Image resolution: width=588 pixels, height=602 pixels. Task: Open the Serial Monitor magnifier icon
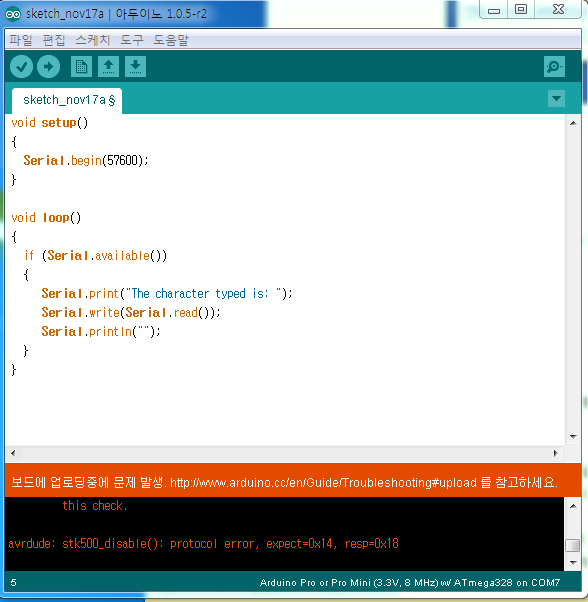click(554, 67)
